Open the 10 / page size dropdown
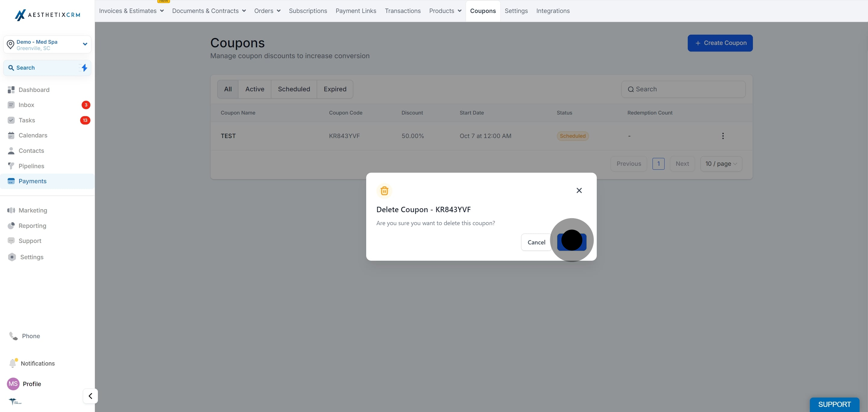The image size is (868, 412). click(x=721, y=164)
